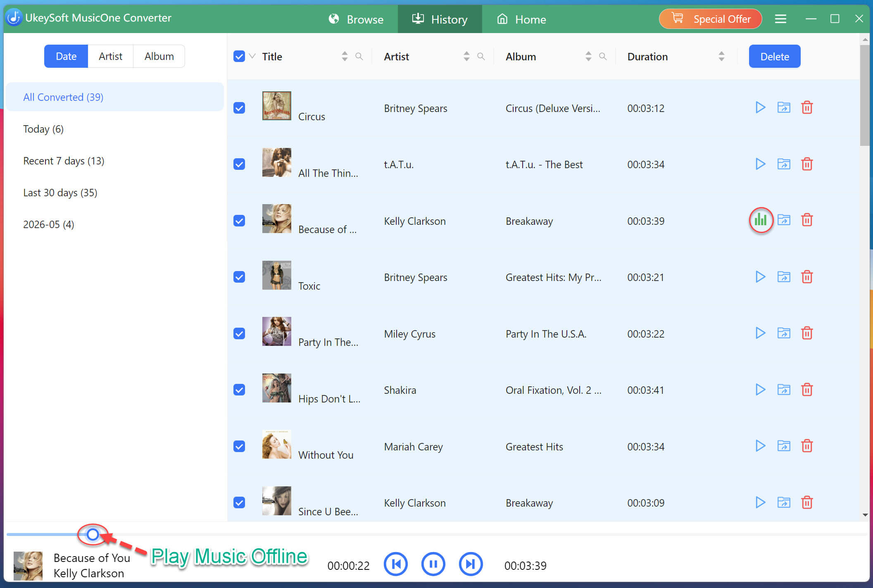Delete the t.A.T.u. track entry

click(807, 164)
